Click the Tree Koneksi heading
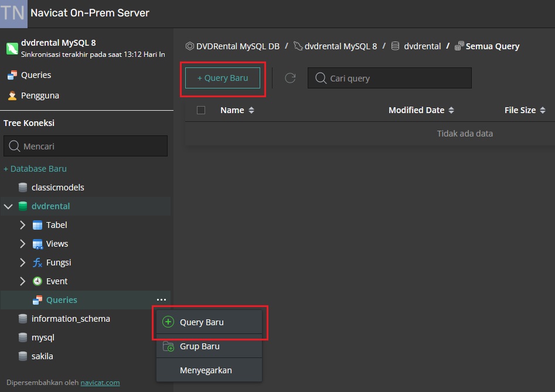This screenshot has height=392, width=555. click(x=29, y=123)
